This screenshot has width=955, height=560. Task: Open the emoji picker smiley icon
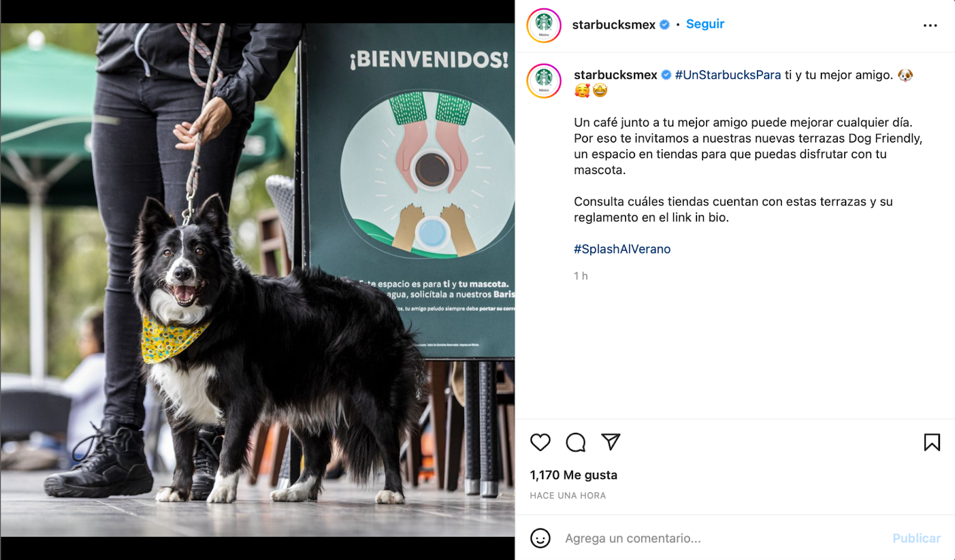click(x=540, y=538)
